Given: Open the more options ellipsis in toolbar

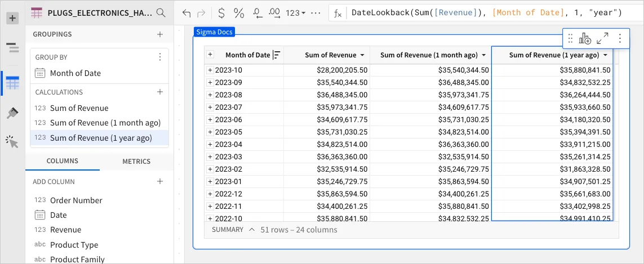Looking at the screenshot, I should pos(316,13).
